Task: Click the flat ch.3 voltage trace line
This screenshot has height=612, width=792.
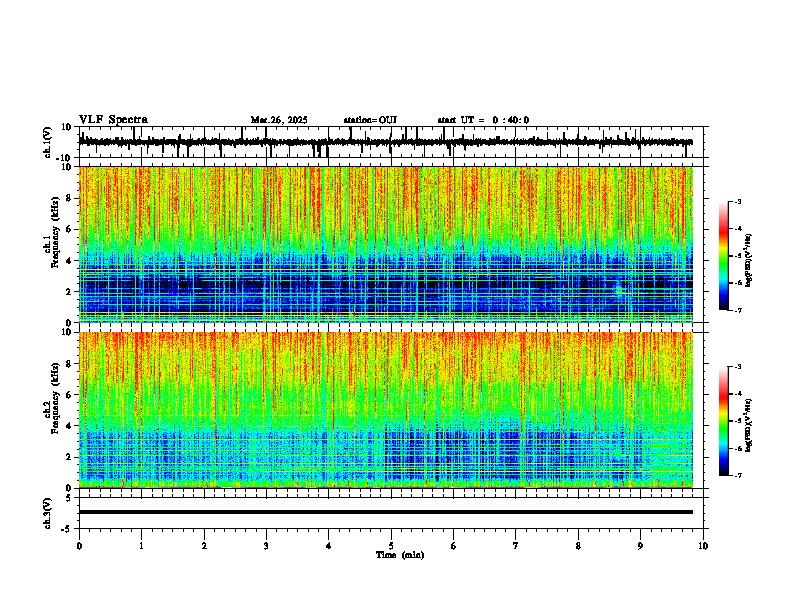Action: [385, 512]
